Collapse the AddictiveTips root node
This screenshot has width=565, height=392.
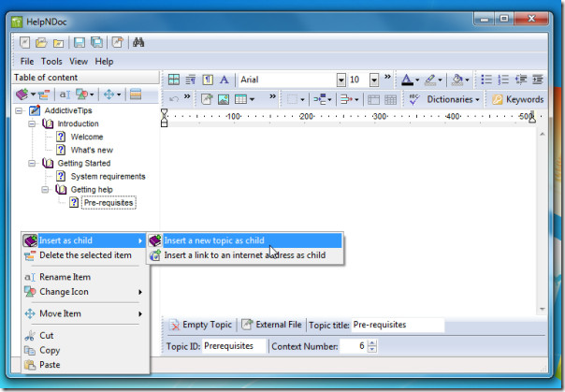[19, 110]
